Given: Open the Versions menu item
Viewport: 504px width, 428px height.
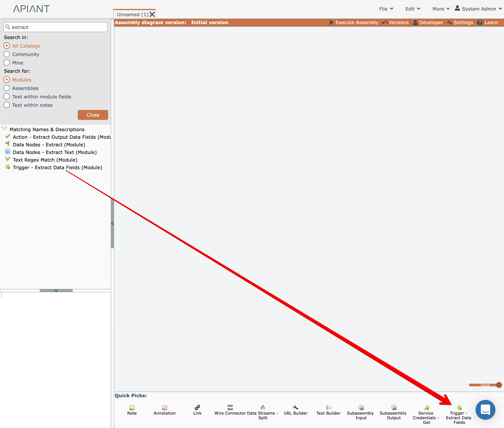Looking at the screenshot, I should pos(396,22).
